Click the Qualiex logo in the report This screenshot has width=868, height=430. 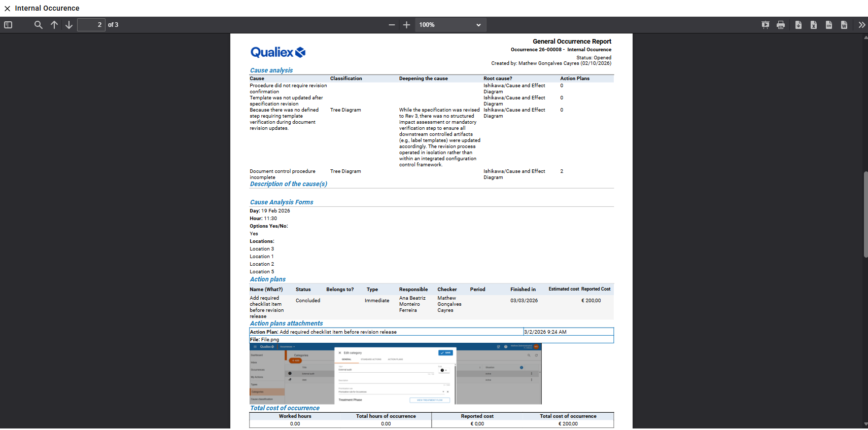(277, 52)
